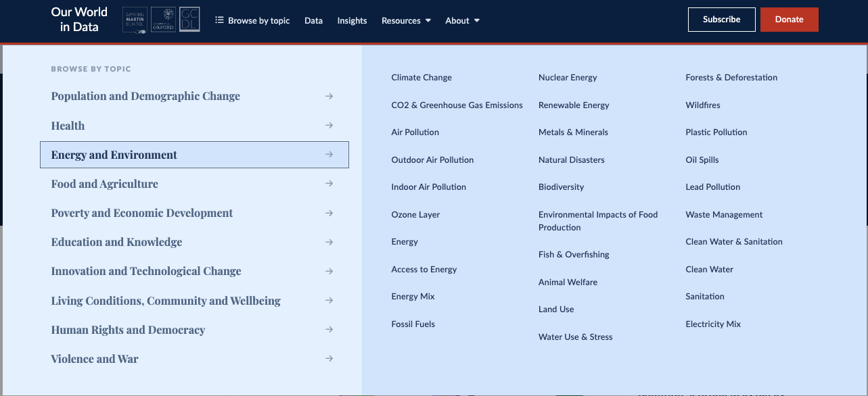Toggle the Browse by topic menu
The height and width of the screenshot is (396, 868).
tap(252, 20)
